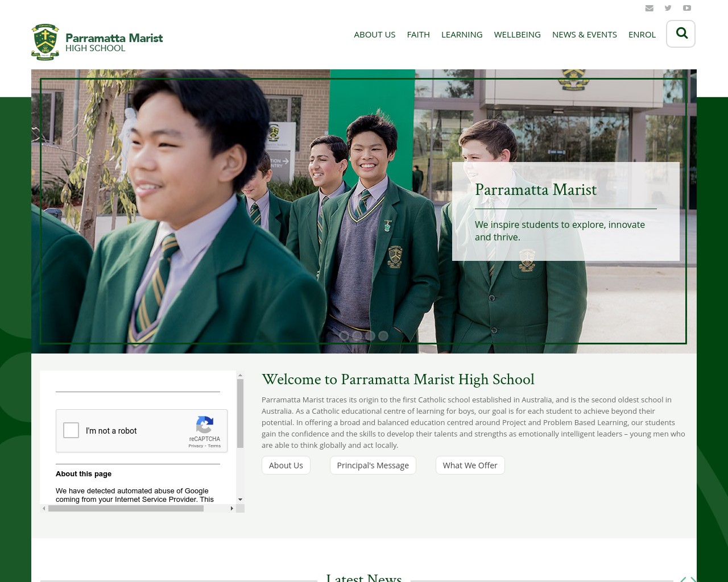This screenshot has width=728, height=582.
Task: Select the third carousel slide dot
Action: [370, 336]
